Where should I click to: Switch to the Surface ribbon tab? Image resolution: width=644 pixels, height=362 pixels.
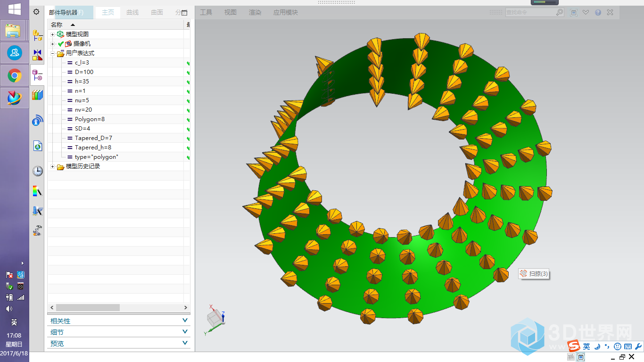coord(157,12)
